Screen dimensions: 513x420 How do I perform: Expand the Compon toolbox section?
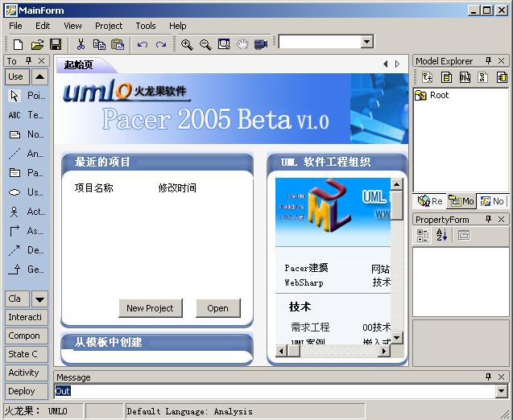coord(27,336)
